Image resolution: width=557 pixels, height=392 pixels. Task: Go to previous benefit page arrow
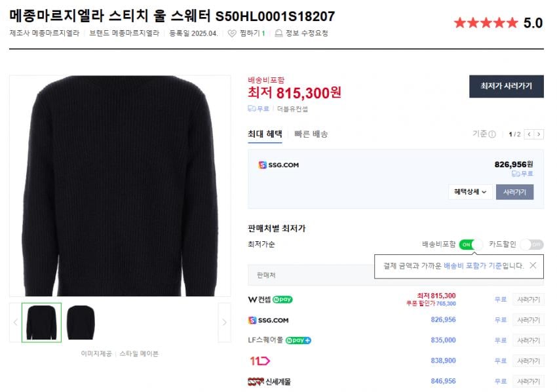(529, 134)
